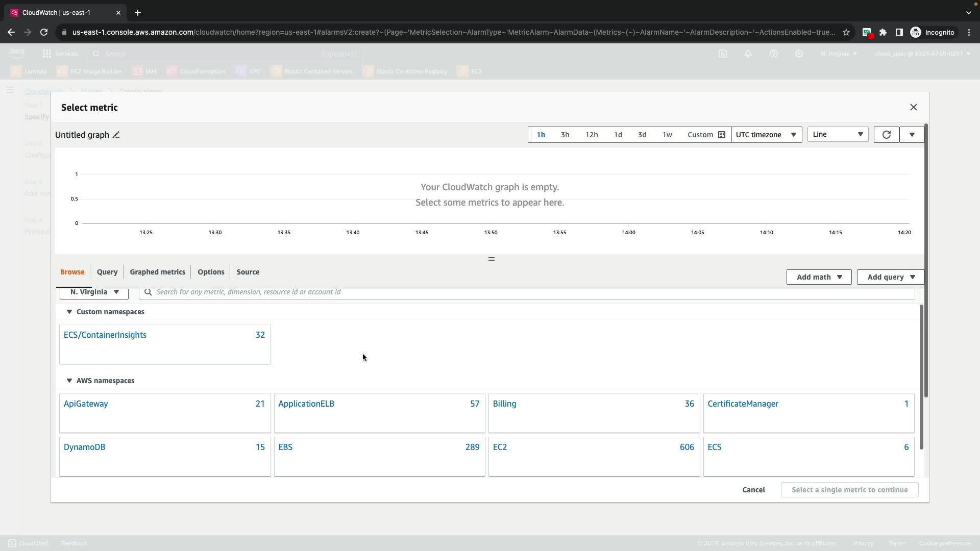Click the Cancel button
980x551 pixels.
(x=753, y=490)
